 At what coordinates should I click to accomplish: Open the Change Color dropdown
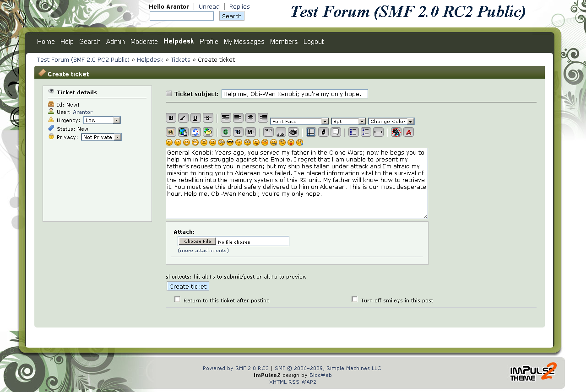(391, 121)
